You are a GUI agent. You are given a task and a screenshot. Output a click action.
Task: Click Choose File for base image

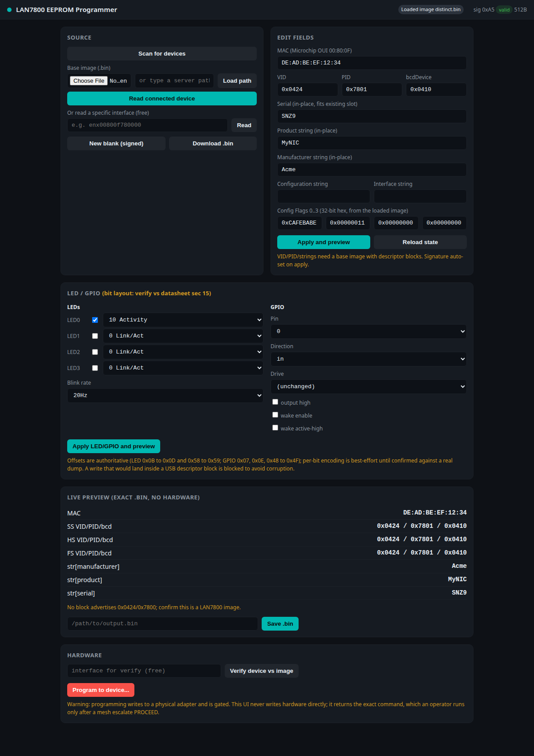89,80
